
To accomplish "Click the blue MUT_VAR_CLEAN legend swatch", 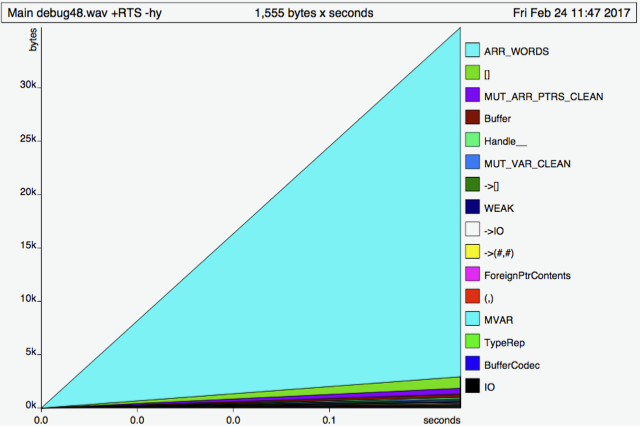I will pyautogui.click(x=472, y=162).
